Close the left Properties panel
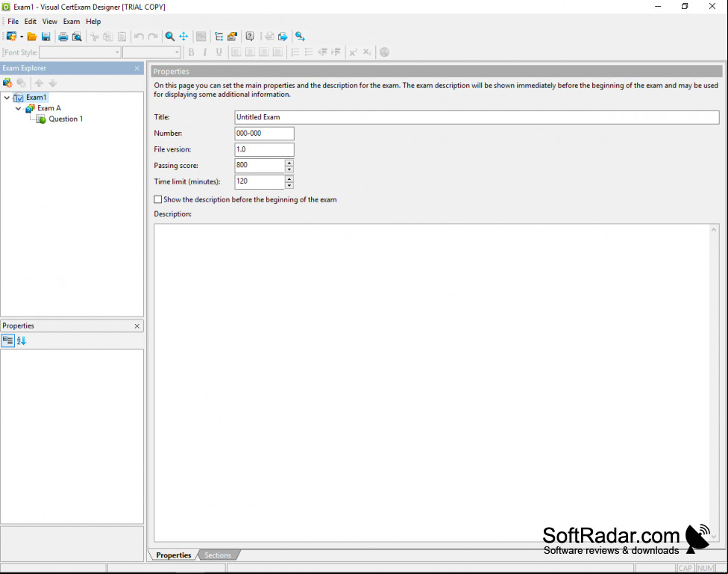This screenshot has width=728, height=574. 137,325
